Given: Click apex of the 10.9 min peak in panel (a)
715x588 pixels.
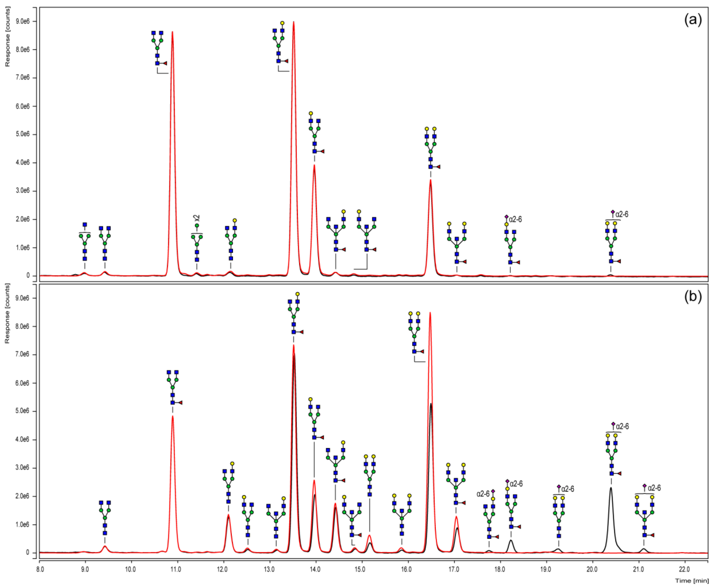Looking at the screenshot, I should coord(173,32).
